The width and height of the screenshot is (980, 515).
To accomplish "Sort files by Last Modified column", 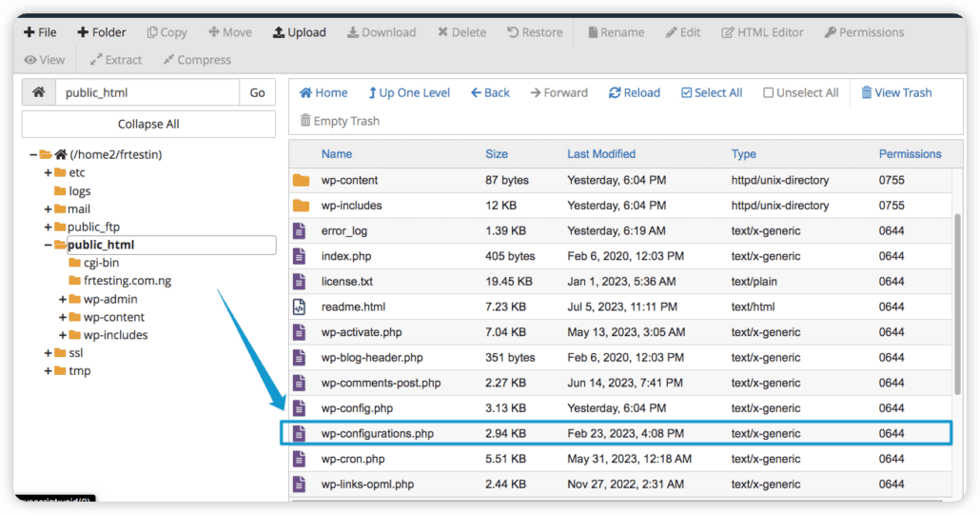I will click(x=601, y=154).
